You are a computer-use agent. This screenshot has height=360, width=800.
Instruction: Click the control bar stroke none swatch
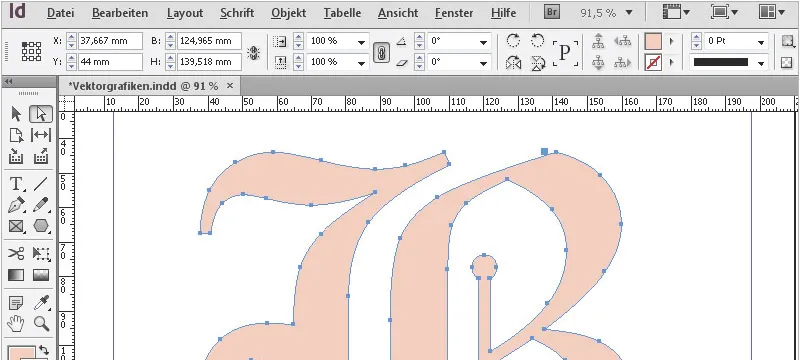tap(653, 63)
